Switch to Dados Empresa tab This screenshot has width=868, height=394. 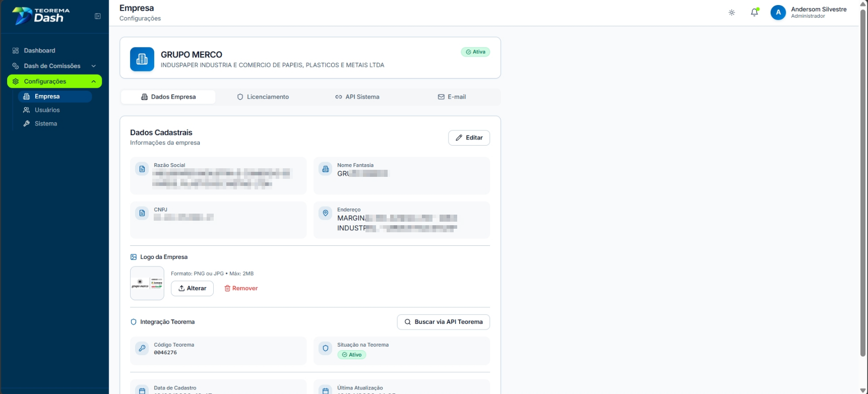coord(168,97)
